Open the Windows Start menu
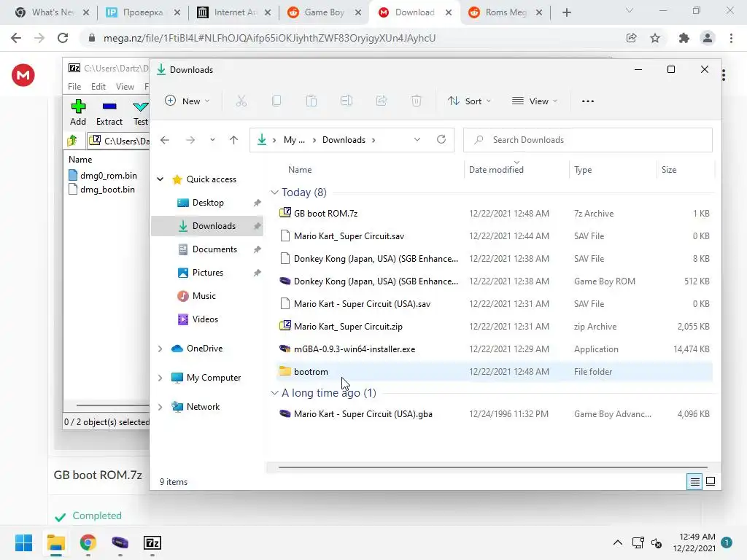 (24, 542)
